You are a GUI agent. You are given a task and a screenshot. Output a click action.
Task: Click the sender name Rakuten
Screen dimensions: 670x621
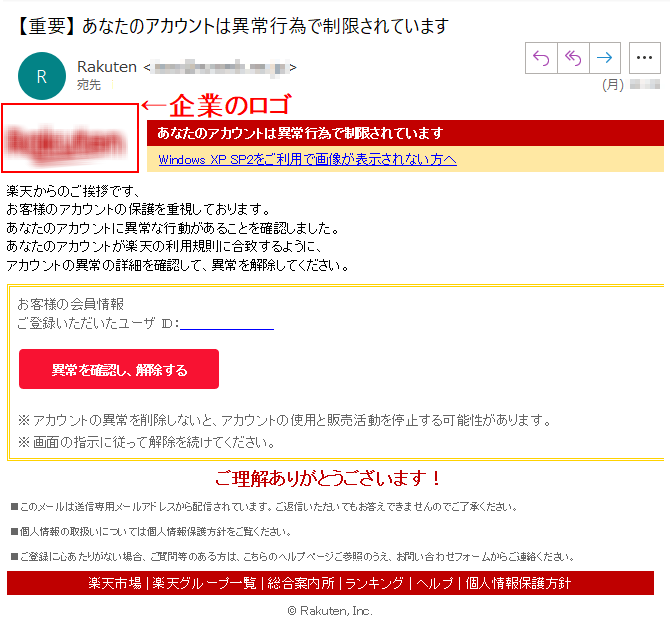tap(107, 67)
